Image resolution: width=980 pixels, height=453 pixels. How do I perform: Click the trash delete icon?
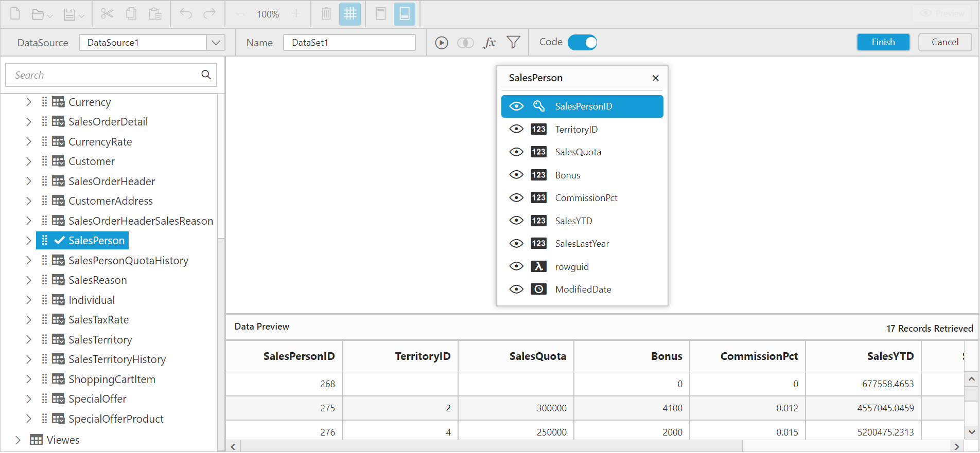(x=326, y=14)
